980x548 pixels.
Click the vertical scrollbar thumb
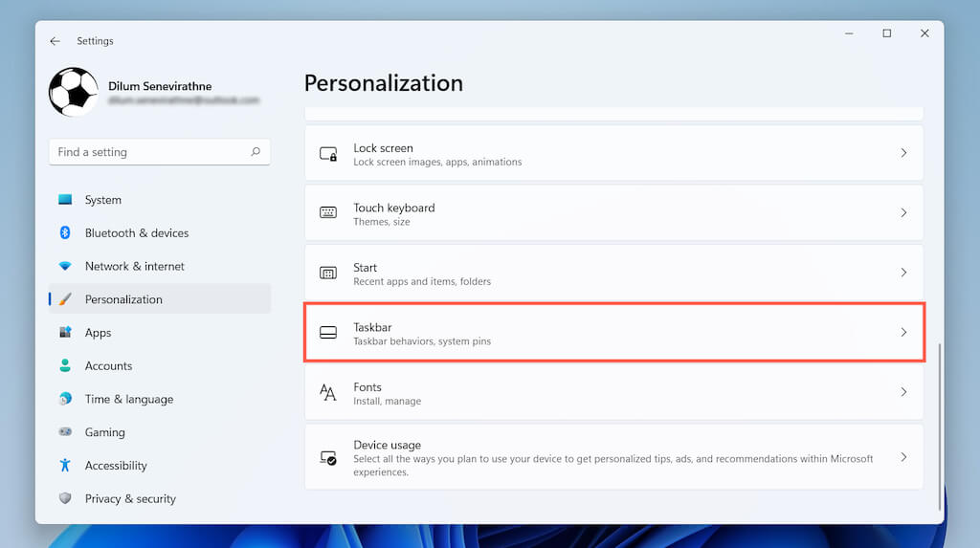click(x=940, y=427)
